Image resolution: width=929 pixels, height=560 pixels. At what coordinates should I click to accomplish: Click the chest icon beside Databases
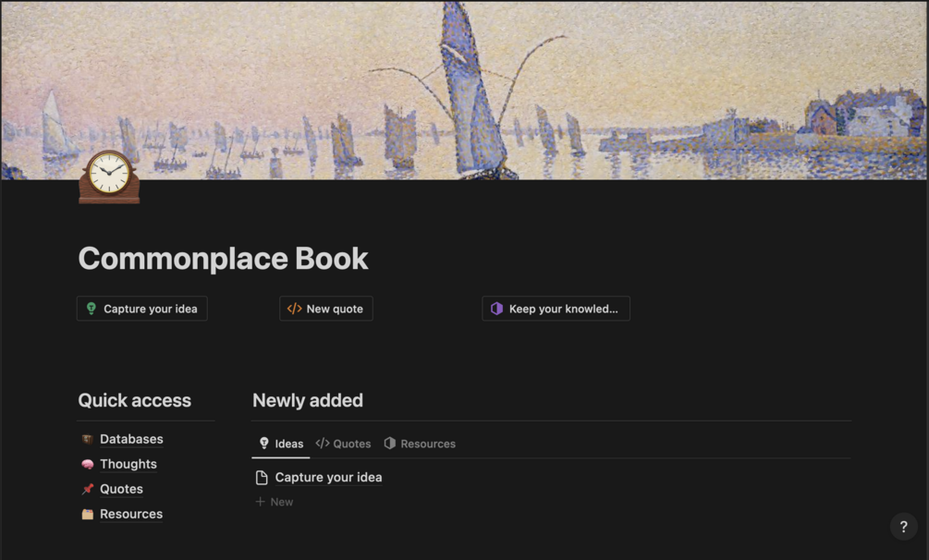[x=88, y=439]
